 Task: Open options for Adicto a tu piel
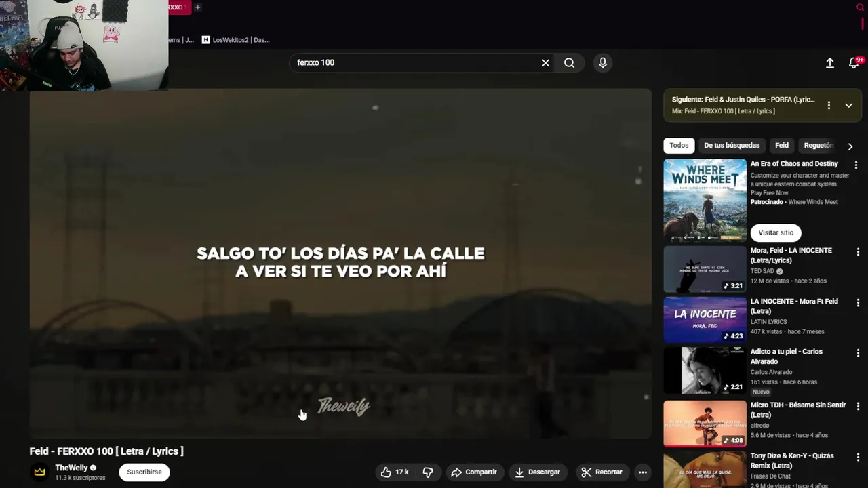coord(857,353)
